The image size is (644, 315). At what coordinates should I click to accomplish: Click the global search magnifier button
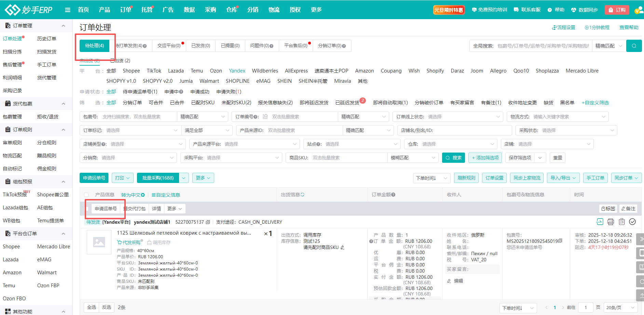(634, 46)
